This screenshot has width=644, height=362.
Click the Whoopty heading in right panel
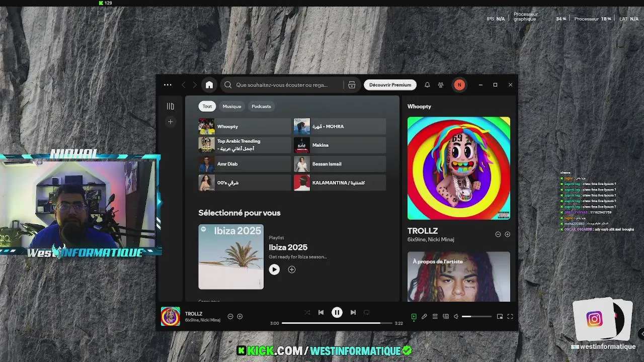(x=419, y=107)
